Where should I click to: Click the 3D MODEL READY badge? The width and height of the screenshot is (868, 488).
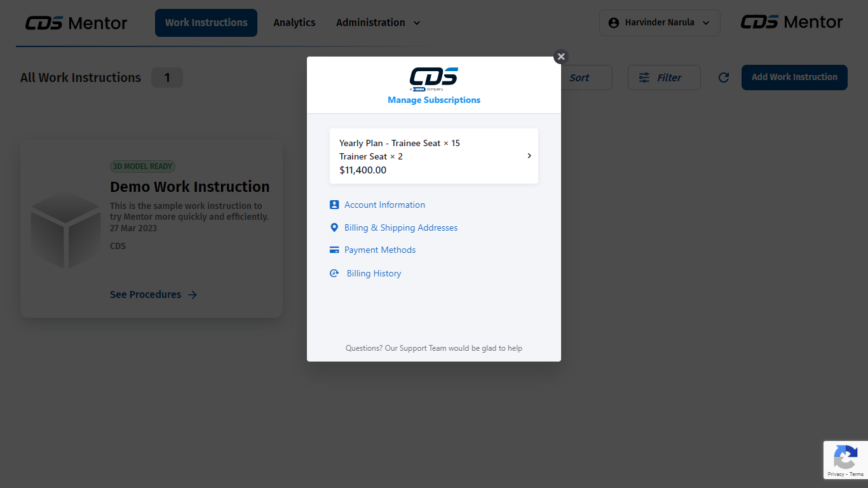point(143,166)
